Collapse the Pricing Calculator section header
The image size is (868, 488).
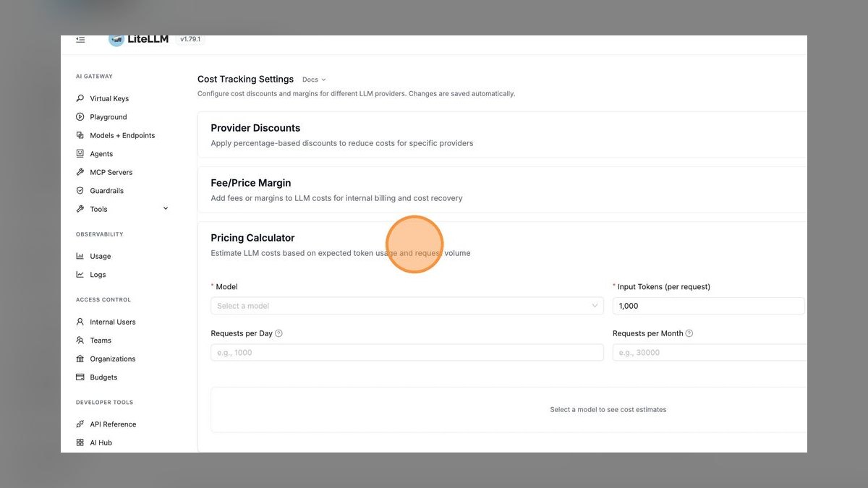pos(502,245)
